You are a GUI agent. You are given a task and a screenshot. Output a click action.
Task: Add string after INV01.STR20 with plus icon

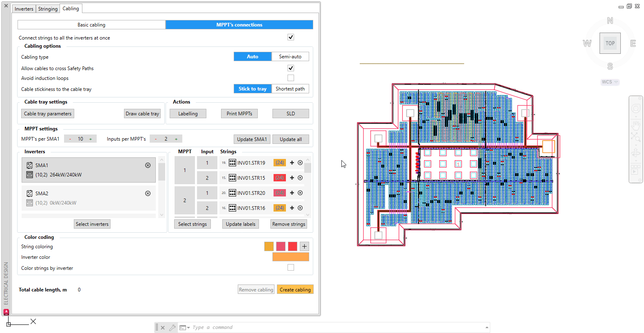pyautogui.click(x=292, y=193)
